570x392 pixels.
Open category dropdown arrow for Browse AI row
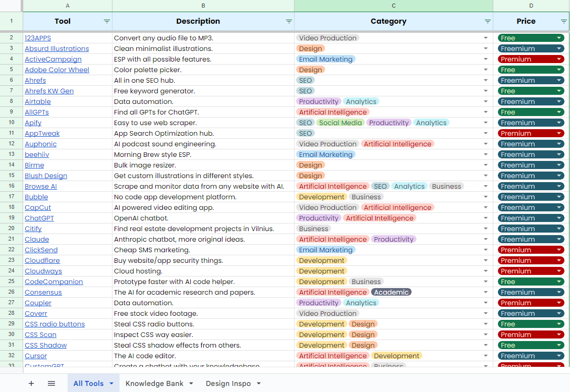pyautogui.click(x=486, y=186)
